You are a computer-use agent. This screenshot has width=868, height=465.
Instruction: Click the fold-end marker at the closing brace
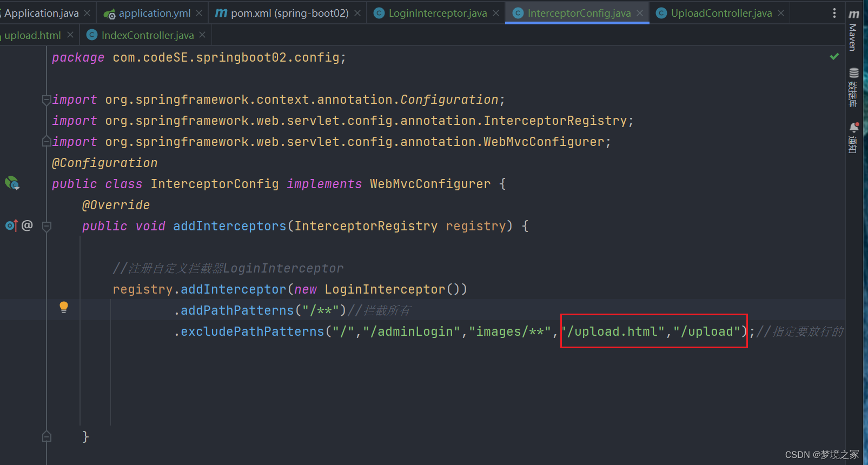tap(47, 436)
